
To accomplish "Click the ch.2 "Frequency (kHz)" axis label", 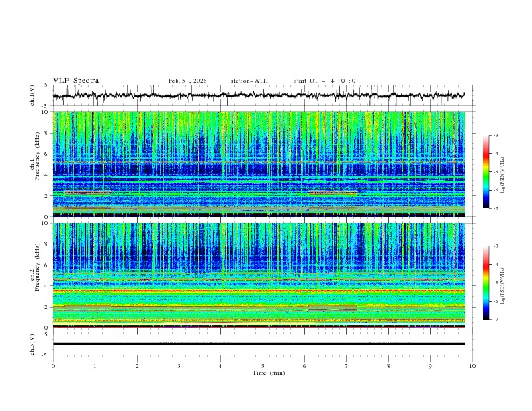I will pos(38,267).
